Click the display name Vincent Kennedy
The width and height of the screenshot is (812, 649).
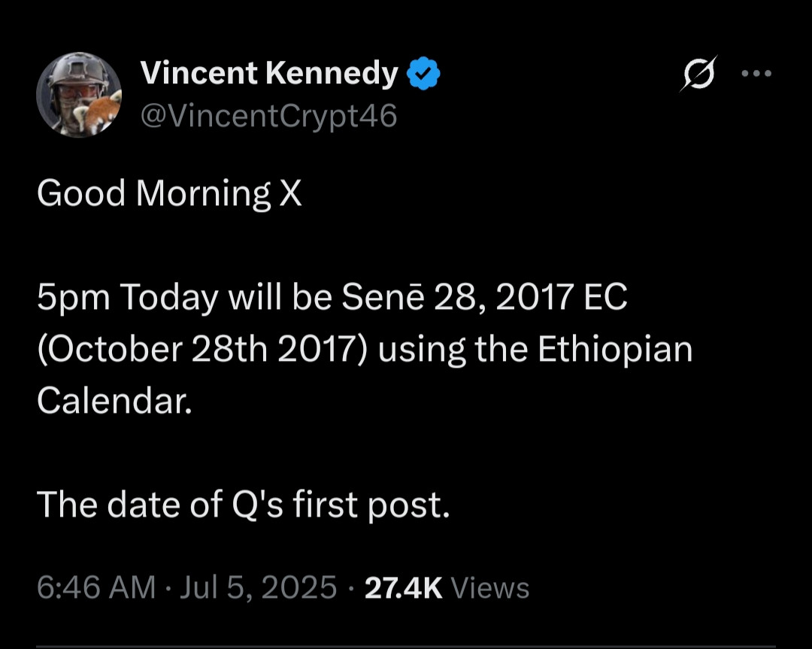(269, 73)
